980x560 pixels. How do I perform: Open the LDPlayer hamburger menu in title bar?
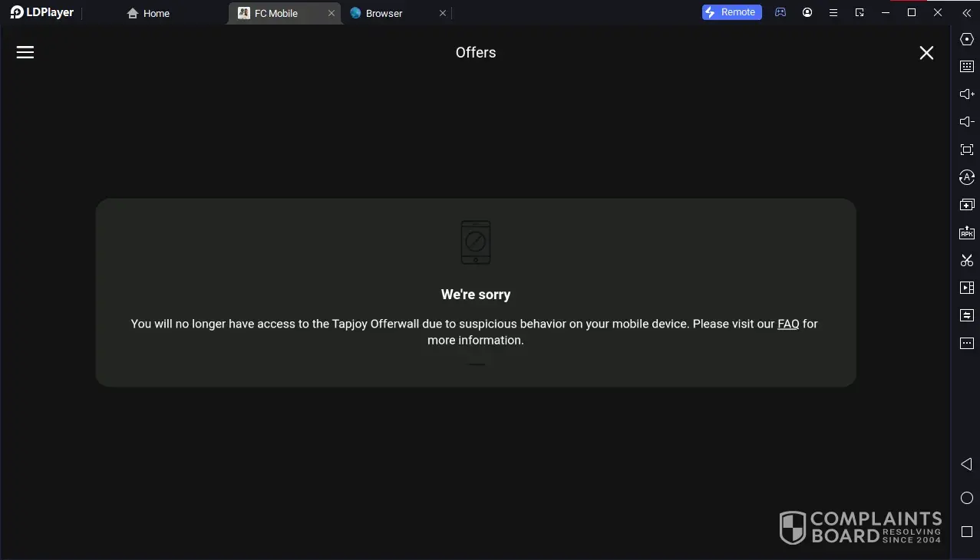[x=833, y=13]
